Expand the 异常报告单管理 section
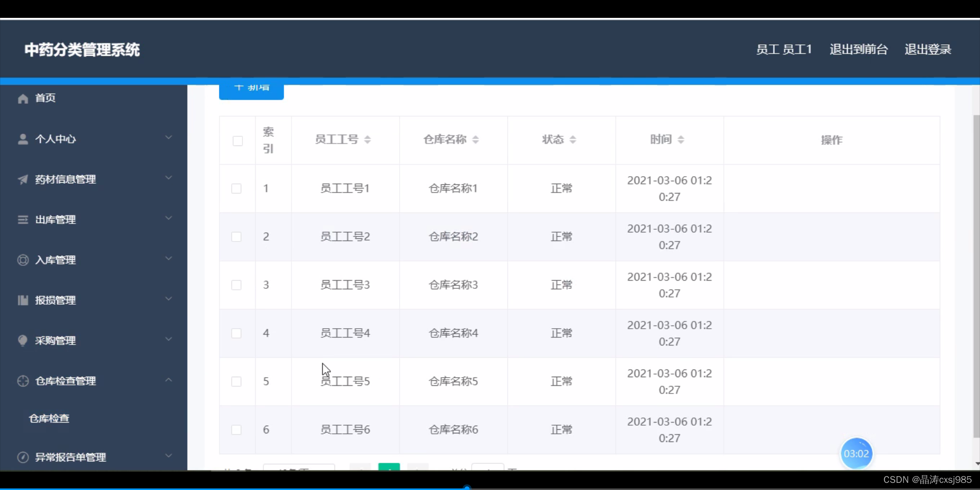 pos(168,456)
